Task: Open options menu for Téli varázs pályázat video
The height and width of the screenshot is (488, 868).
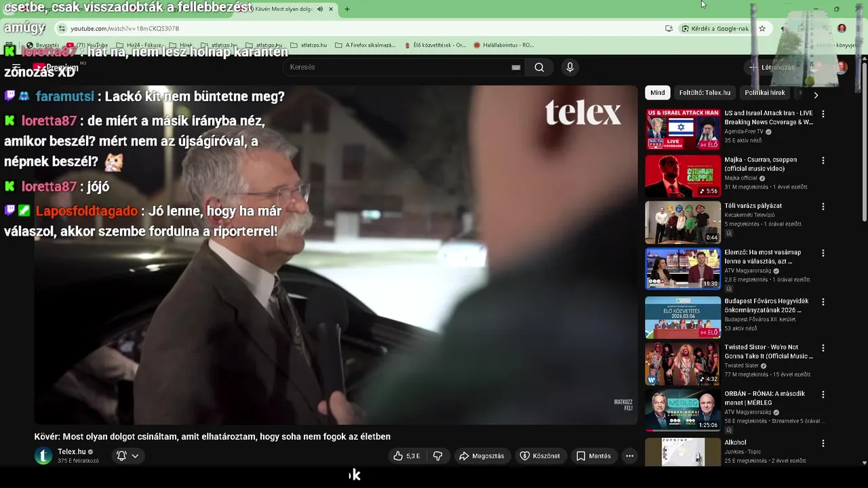Action: point(823,207)
